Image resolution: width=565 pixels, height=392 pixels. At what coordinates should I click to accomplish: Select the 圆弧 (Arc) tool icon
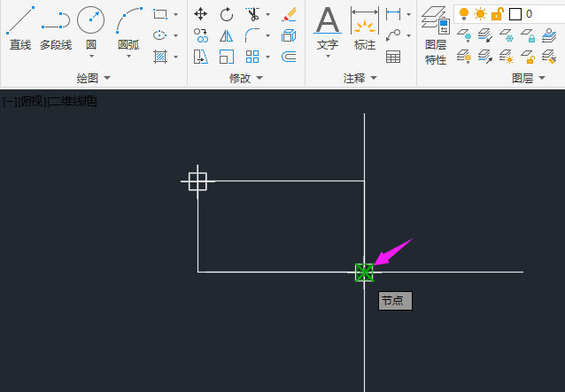tap(129, 20)
